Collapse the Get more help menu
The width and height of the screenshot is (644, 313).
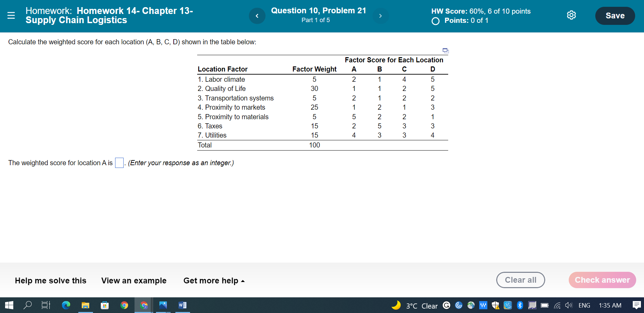pyautogui.click(x=214, y=281)
